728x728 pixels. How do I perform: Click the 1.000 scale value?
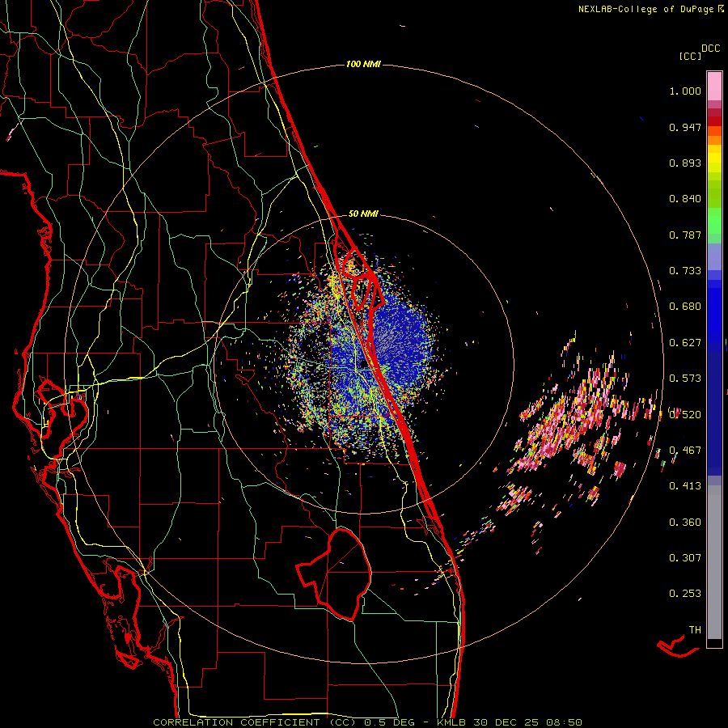point(685,91)
